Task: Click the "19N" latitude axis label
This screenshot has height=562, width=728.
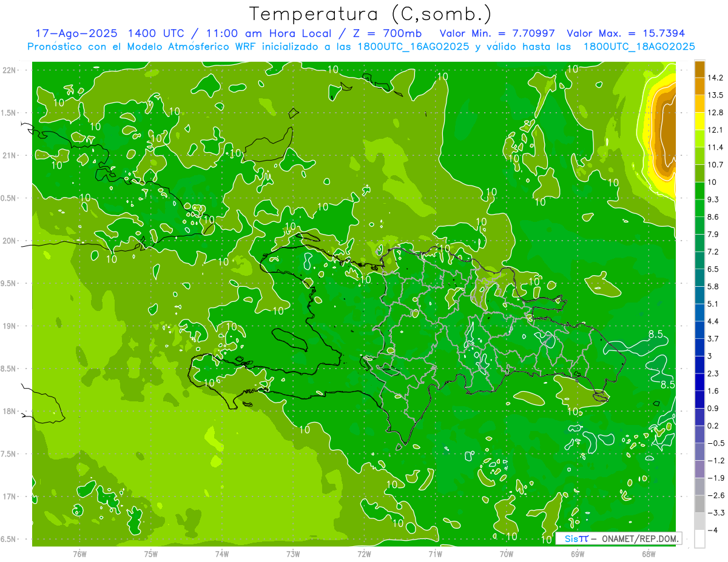Action: point(9,326)
